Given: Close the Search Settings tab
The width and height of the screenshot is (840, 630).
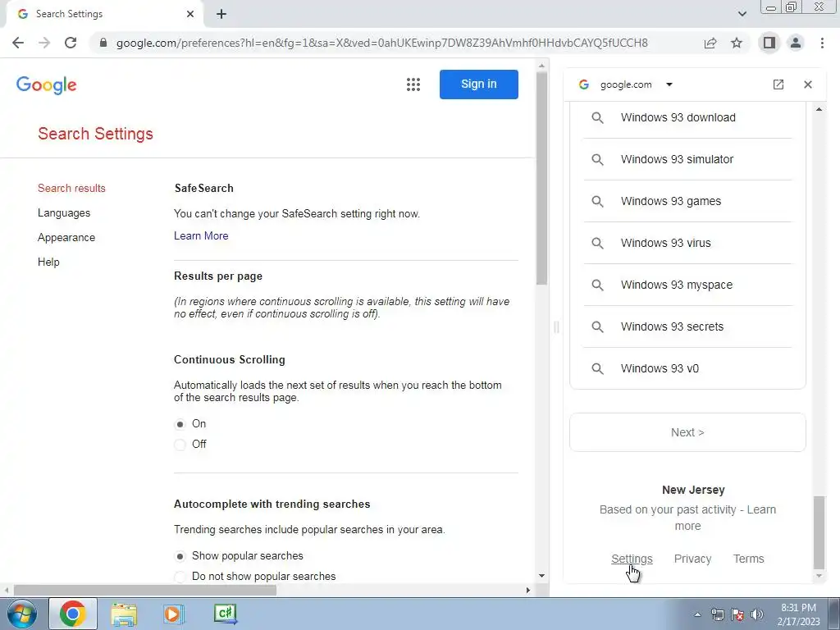Looking at the screenshot, I should 190,15.
